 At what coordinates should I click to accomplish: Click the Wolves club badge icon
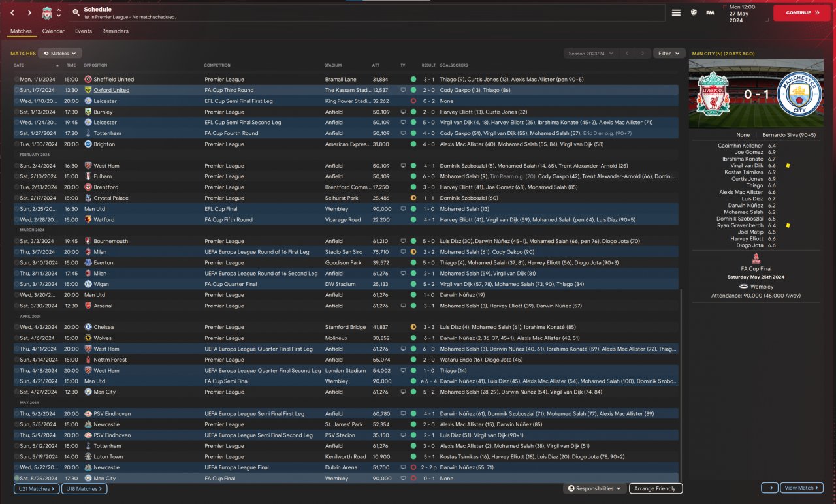pos(88,338)
